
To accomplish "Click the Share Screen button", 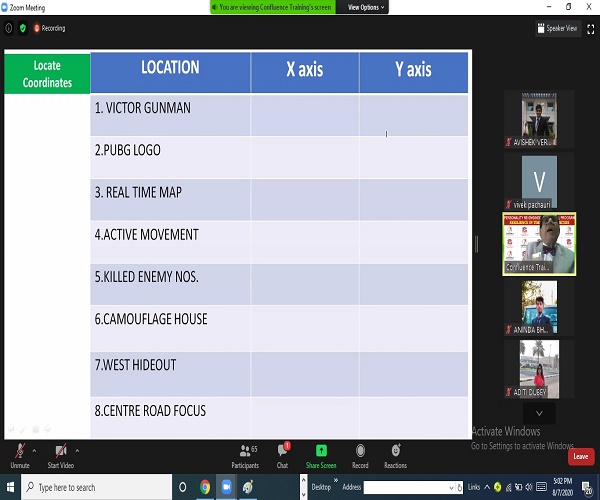I will [x=321, y=456].
